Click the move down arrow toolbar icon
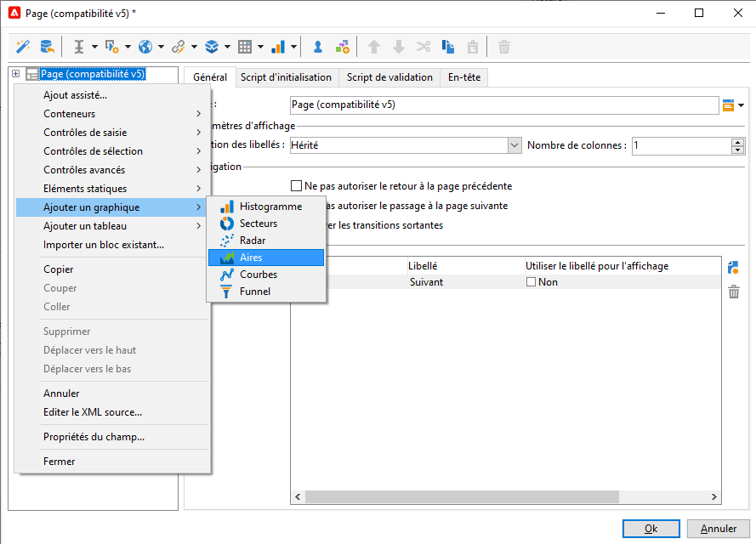This screenshot has height=544, width=756. (x=399, y=47)
